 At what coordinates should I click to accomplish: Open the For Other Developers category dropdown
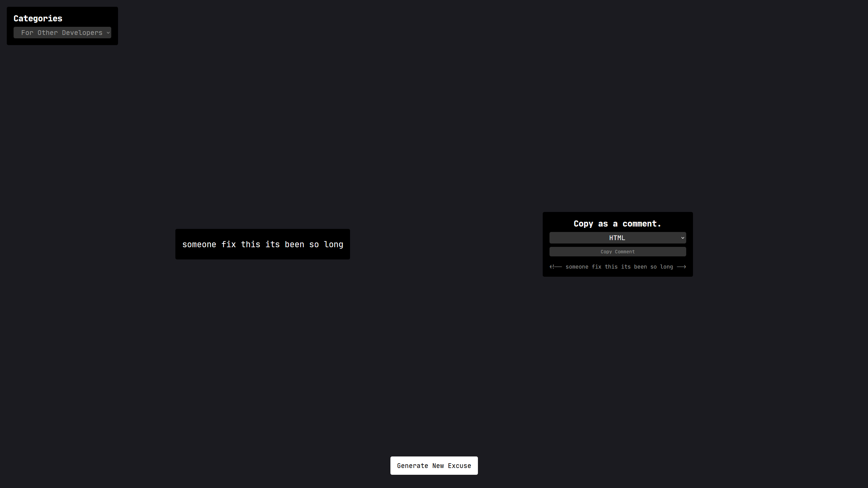coord(62,33)
